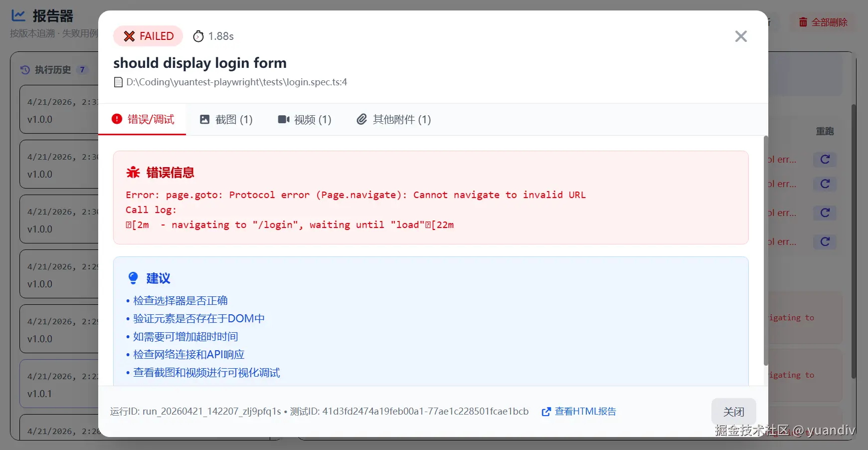
Task: Click the fourth rerun refresh icon
Action: point(825,242)
